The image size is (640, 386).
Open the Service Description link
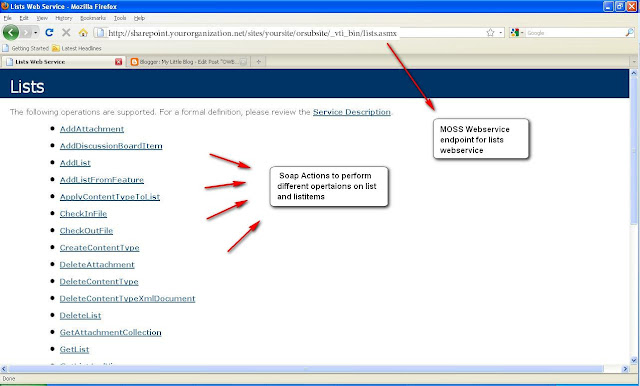click(352, 112)
